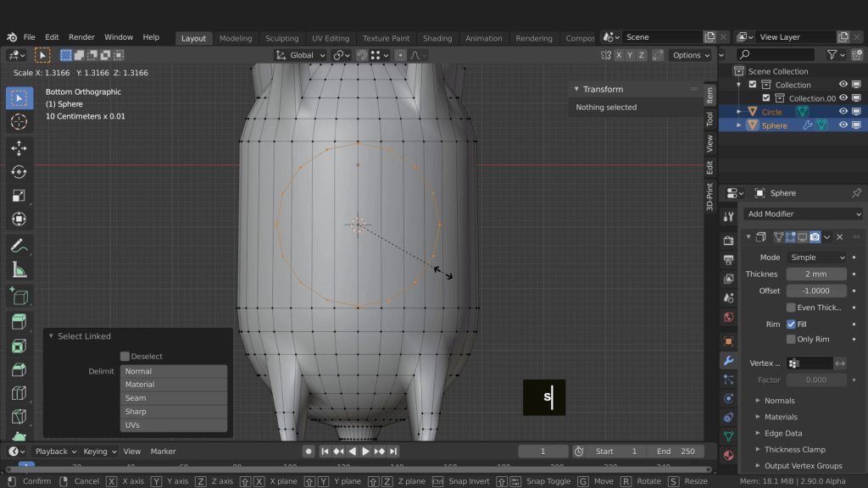Activate the Rotate tool
The width and height of the screenshot is (868, 488).
tap(19, 172)
